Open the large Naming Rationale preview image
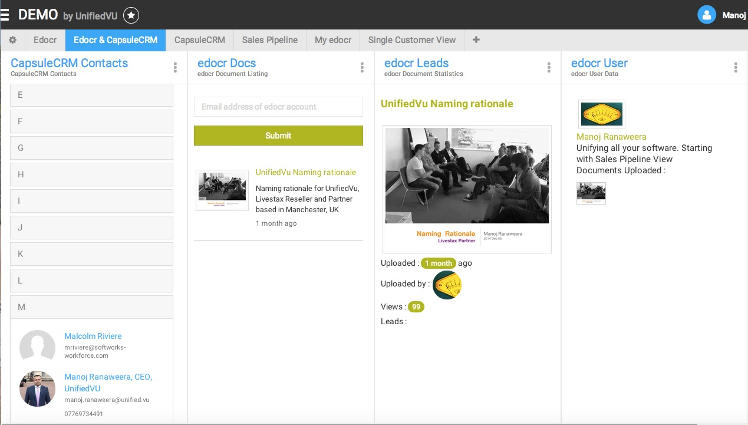 coord(467,189)
